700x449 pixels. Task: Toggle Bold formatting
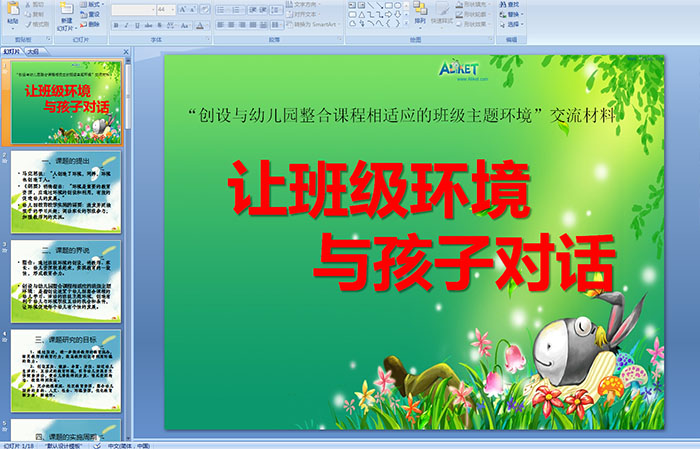tap(116, 25)
